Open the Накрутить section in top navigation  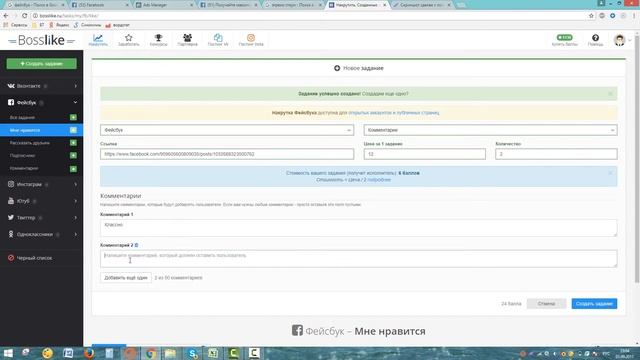(x=98, y=40)
